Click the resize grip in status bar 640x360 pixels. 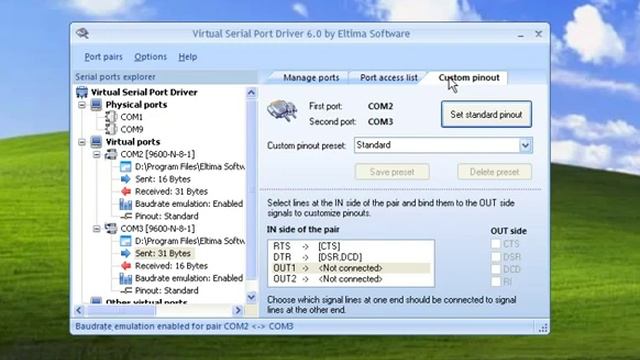[543, 328]
